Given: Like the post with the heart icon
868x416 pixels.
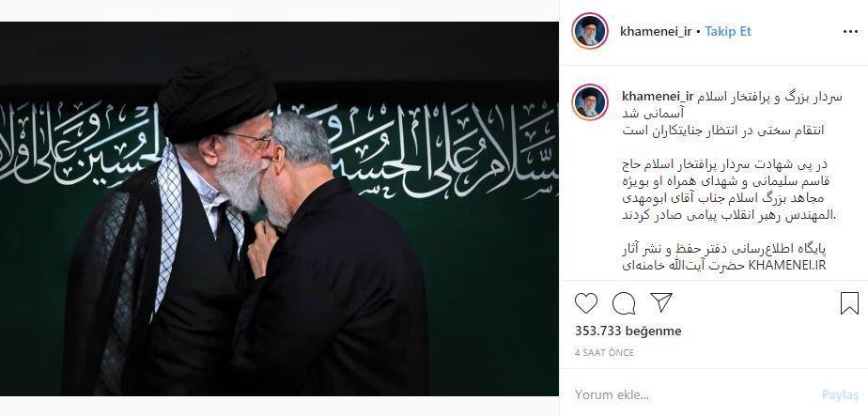Looking at the screenshot, I should (585, 303).
